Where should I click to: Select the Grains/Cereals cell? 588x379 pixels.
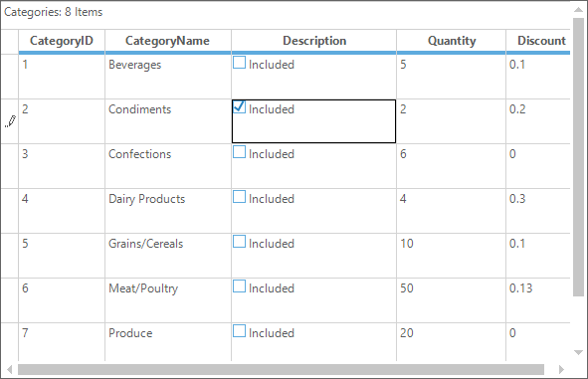click(x=167, y=256)
